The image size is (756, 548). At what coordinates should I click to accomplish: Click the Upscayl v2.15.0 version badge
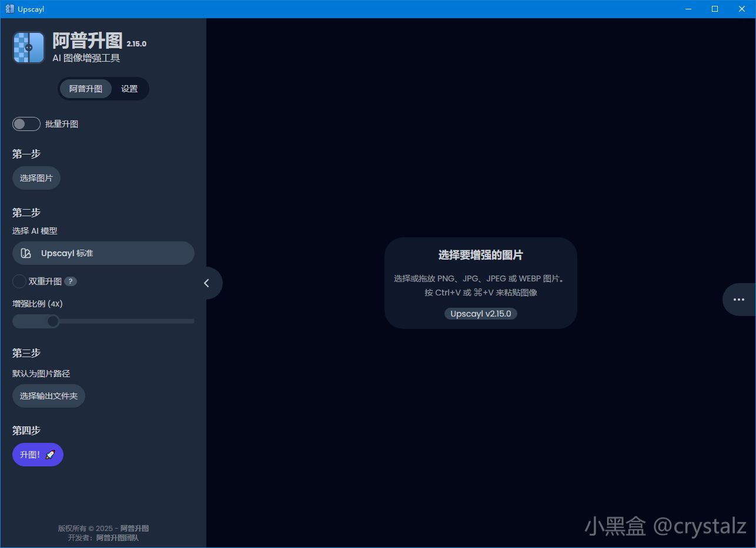pyautogui.click(x=481, y=314)
